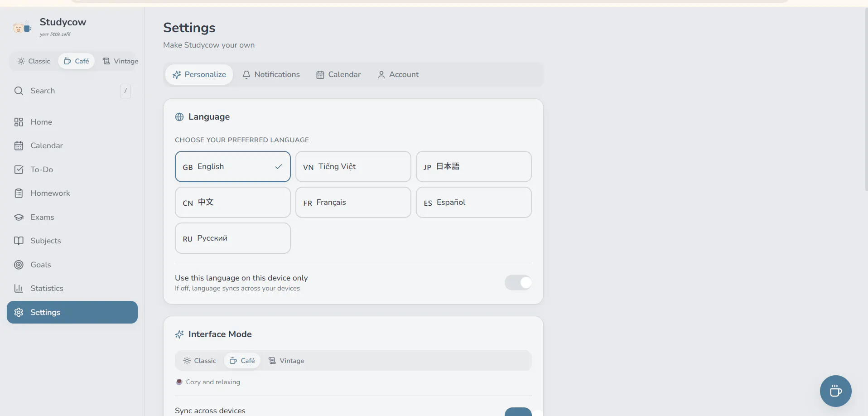Image resolution: width=868 pixels, height=416 pixels.
Task: Select Settings in the sidebar
Action: click(72, 312)
